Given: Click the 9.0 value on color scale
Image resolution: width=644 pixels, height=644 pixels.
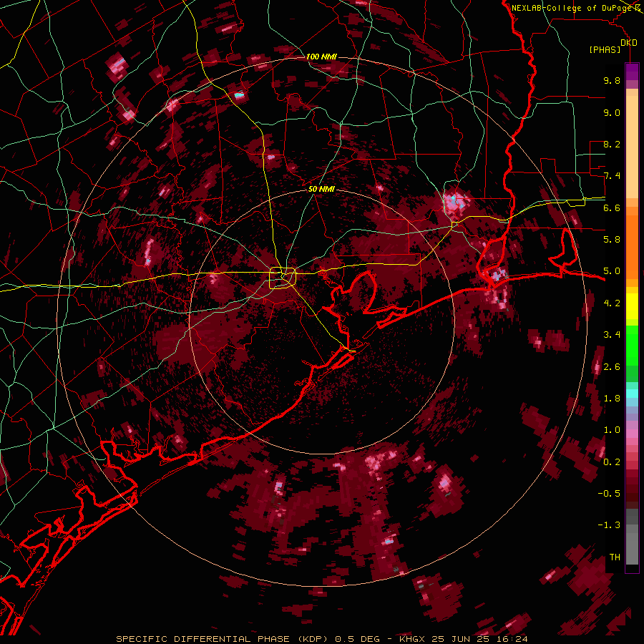Looking at the screenshot, I should 612,112.
